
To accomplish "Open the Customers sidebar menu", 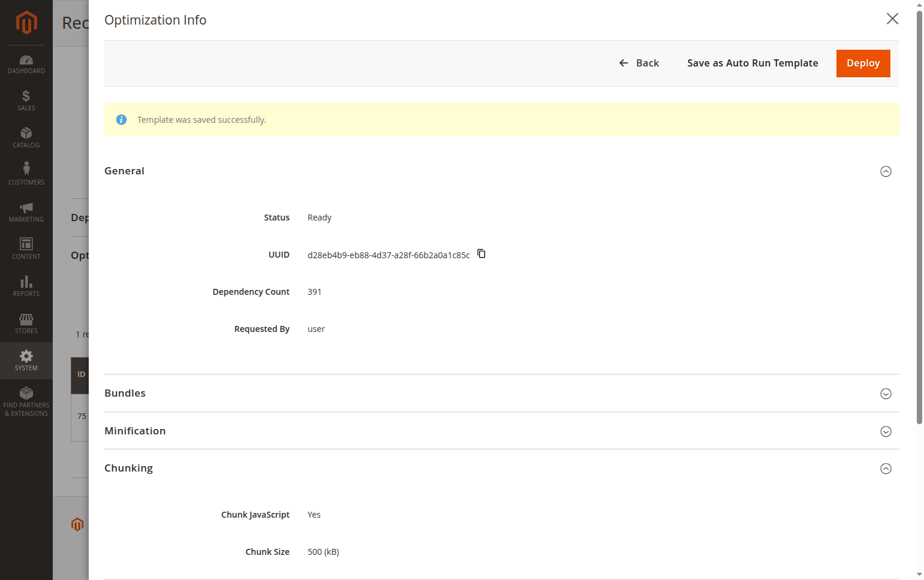I will point(26,175).
